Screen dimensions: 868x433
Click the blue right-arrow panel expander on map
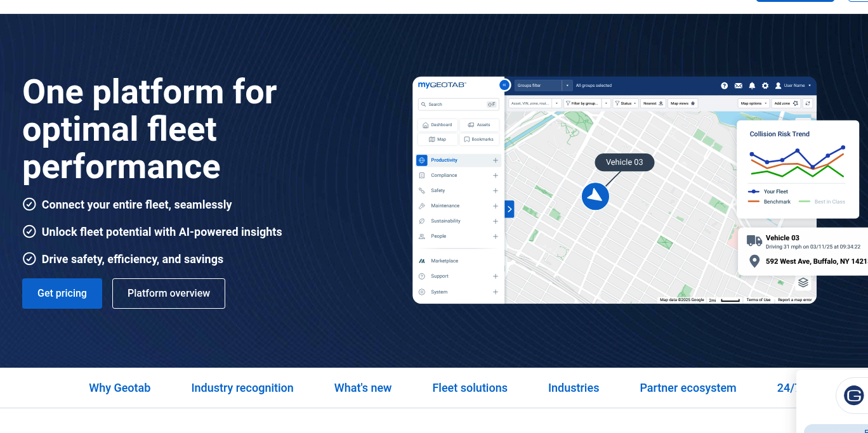[510, 209]
